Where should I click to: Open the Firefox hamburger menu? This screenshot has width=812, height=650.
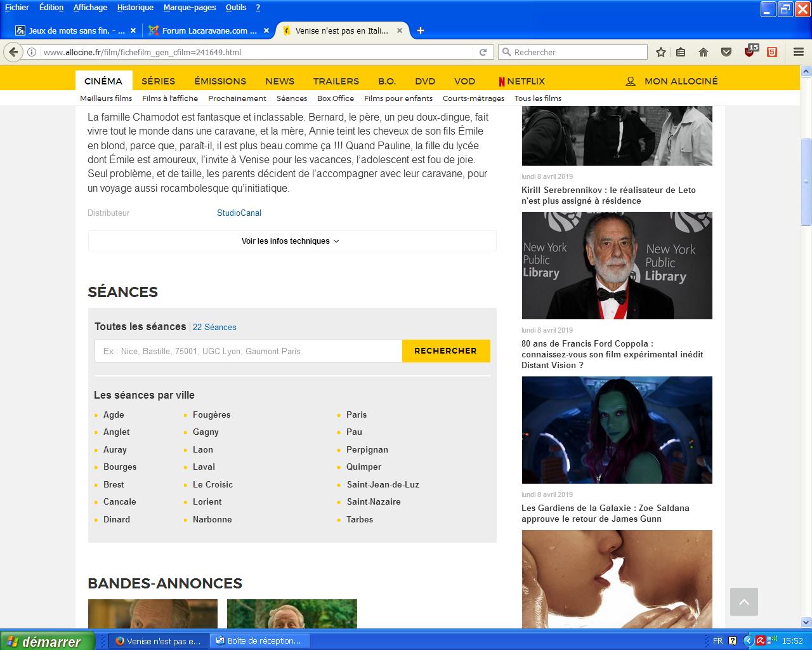[799, 52]
